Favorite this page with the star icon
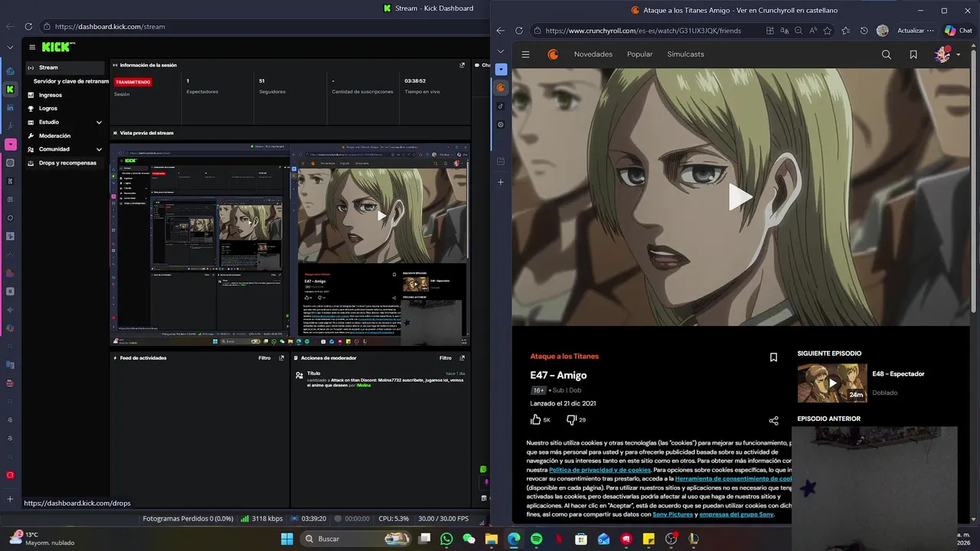 pos(829,31)
